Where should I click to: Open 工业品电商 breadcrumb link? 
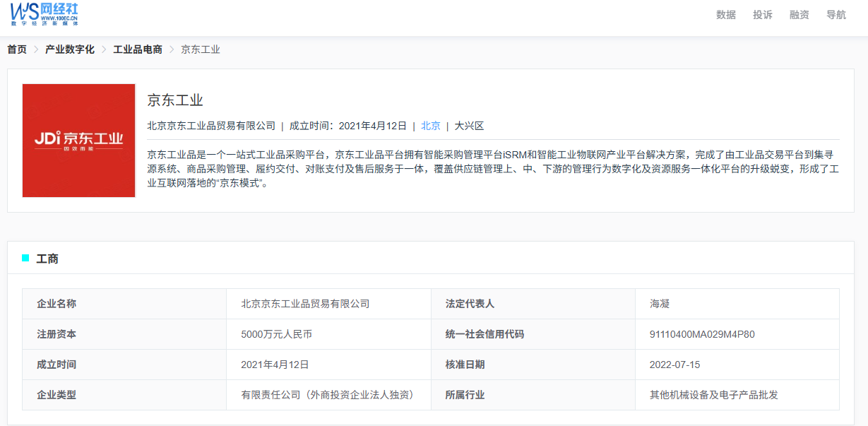[138, 49]
